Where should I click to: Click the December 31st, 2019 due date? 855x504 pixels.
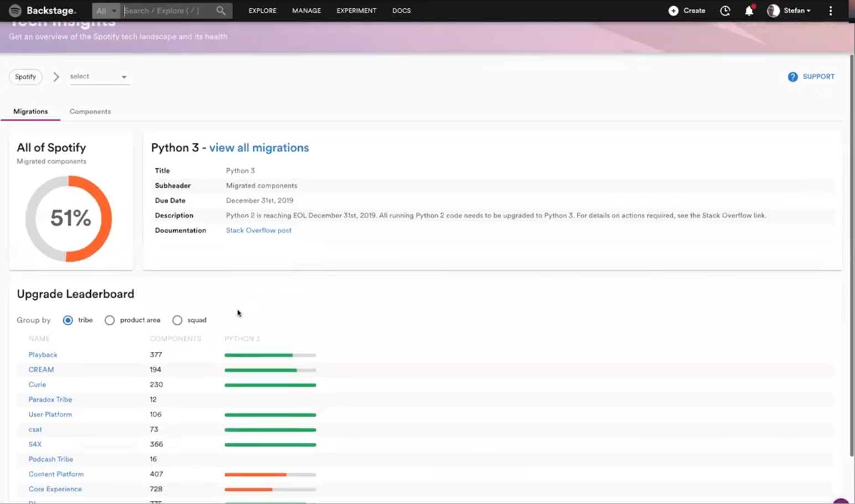click(260, 200)
